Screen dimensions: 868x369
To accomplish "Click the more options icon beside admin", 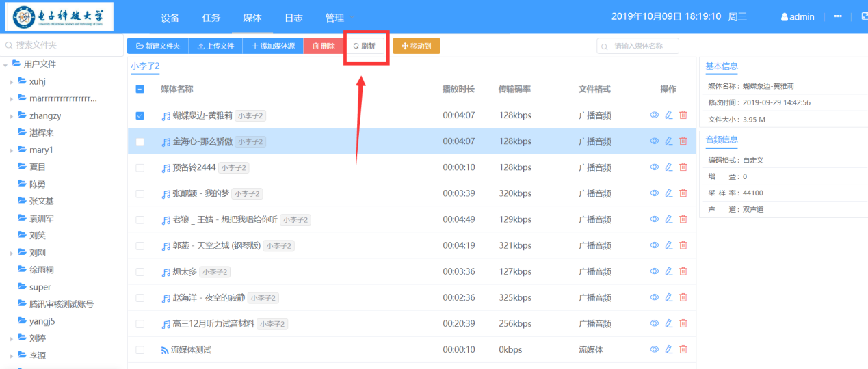I will coord(838,17).
